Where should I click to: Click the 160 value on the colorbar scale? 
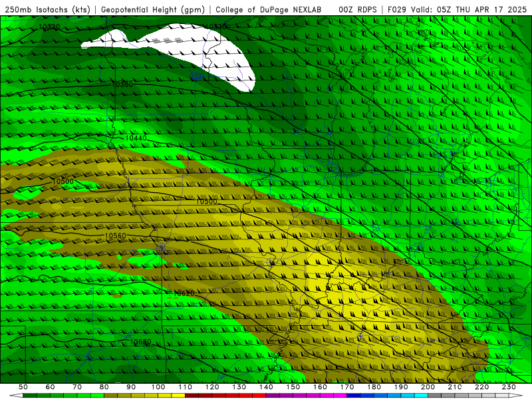320,387
